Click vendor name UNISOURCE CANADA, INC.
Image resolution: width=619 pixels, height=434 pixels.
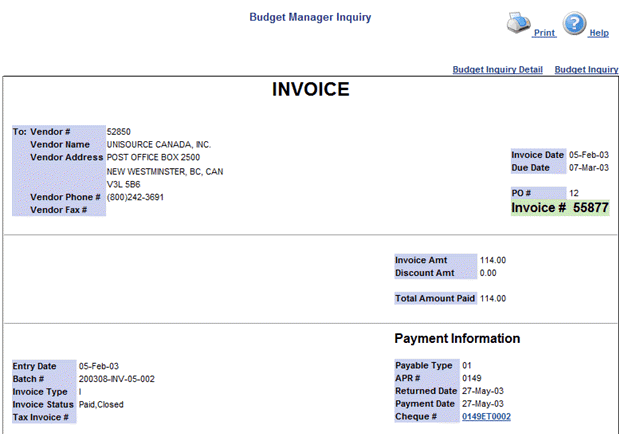[x=159, y=145]
